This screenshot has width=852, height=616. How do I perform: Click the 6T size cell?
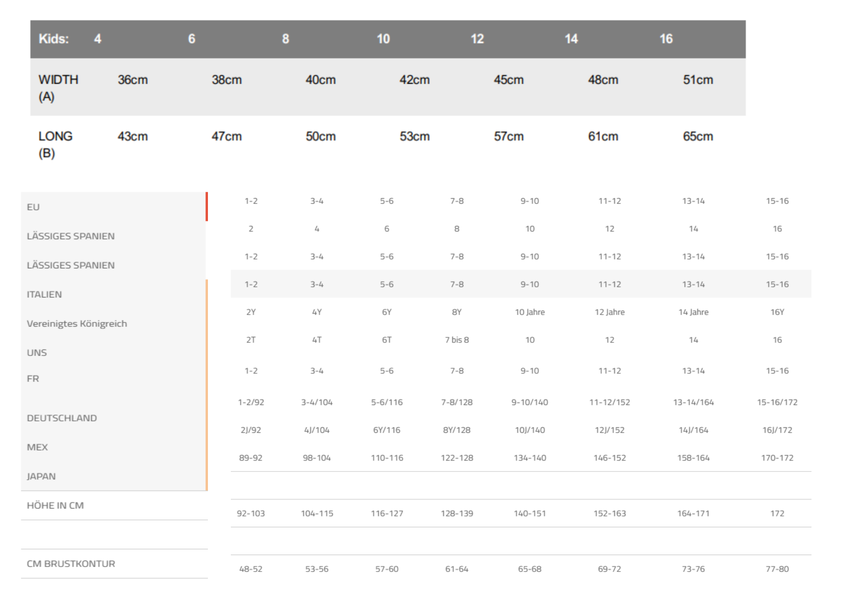[387, 340]
